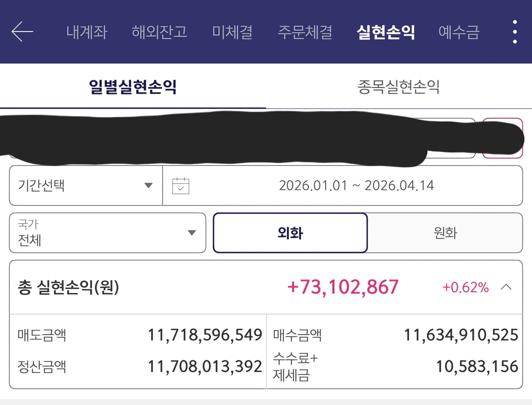532x405 pixels.
Task: Open the 주문체결 menu
Action: (x=305, y=32)
